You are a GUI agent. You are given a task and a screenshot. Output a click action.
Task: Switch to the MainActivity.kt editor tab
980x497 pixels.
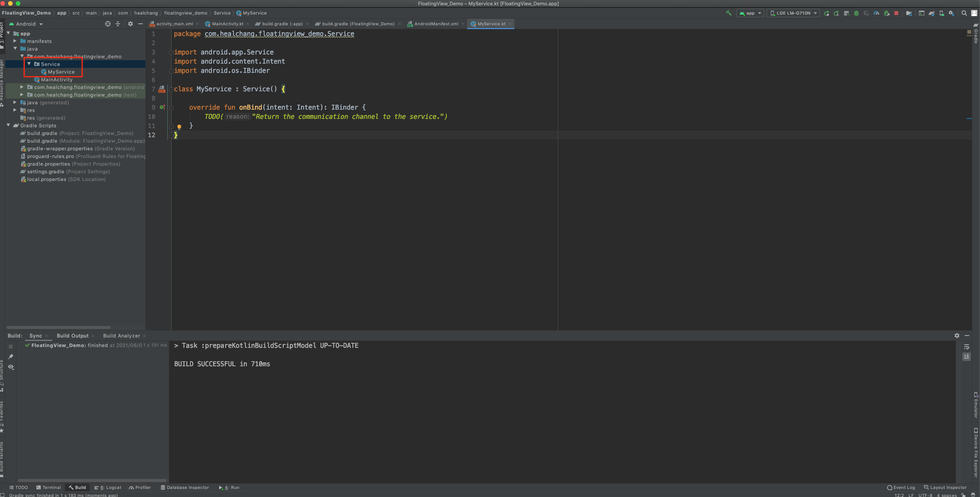[x=227, y=24]
